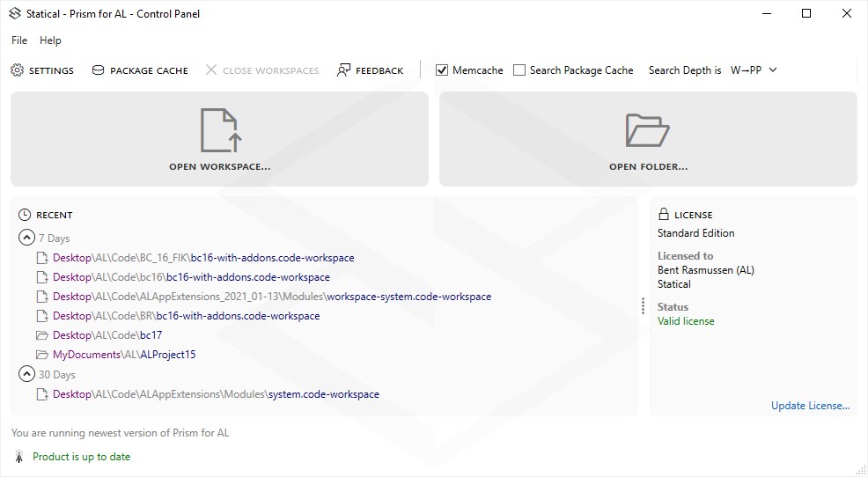Click the update status antenna icon
Viewport: 868px width, 477px height.
point(18,457)
